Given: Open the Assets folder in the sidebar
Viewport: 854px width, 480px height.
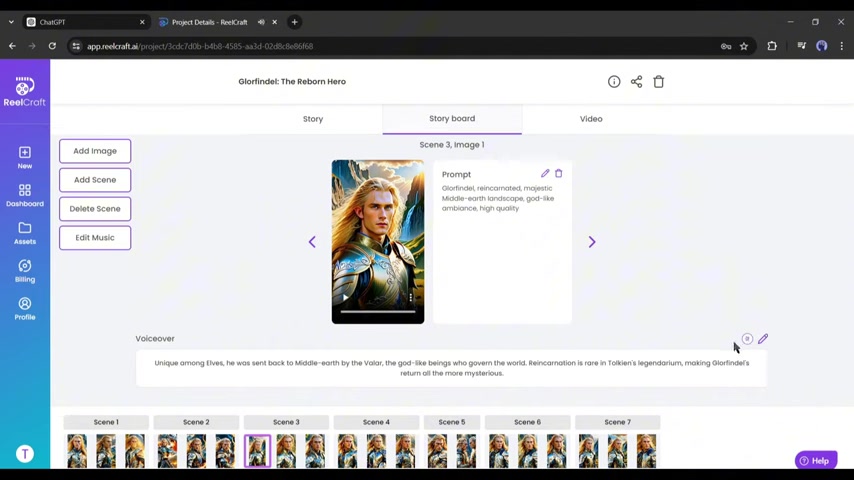Looking at the screenshot, I should 25,233.
